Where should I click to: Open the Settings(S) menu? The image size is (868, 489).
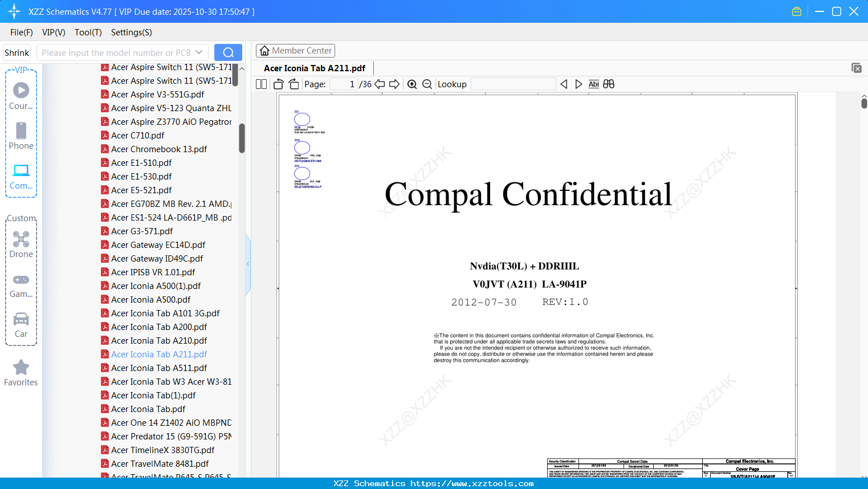[132, 32]
